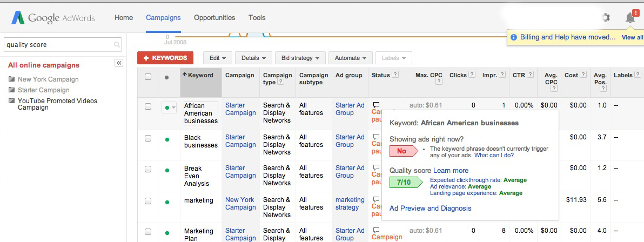Click View all in billing notice
Screen dimensions: 644x242
click(633, 37)
